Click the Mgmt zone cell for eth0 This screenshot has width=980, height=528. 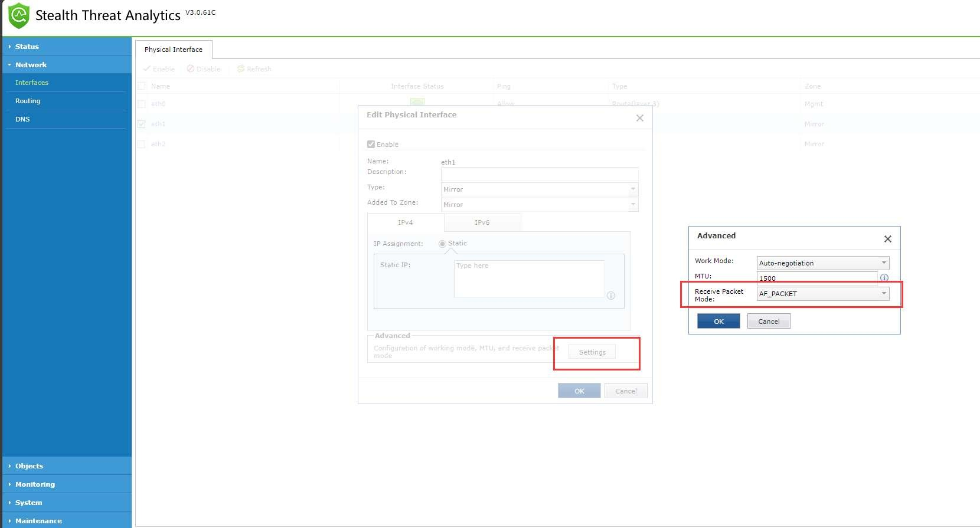pyautogui.click(x=814, y=104)
